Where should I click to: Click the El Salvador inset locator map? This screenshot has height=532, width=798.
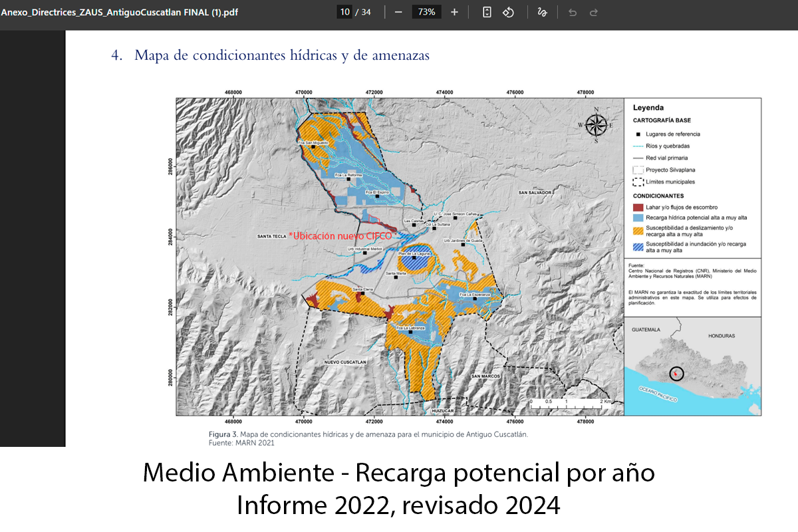[x=692, y=365]
